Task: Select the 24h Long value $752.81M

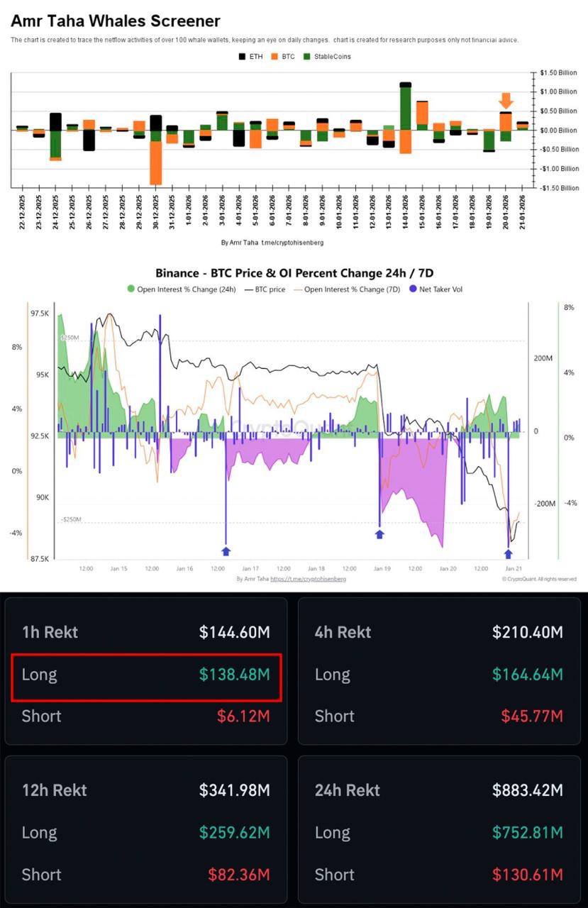Action: (x=528, y=832)
